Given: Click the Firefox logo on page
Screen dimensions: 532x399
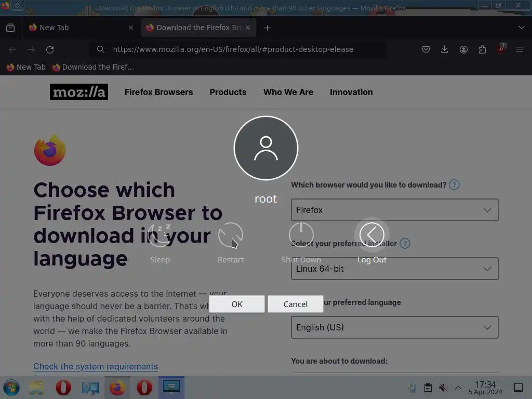Looking at the screenshot, I should coord(50,150).
